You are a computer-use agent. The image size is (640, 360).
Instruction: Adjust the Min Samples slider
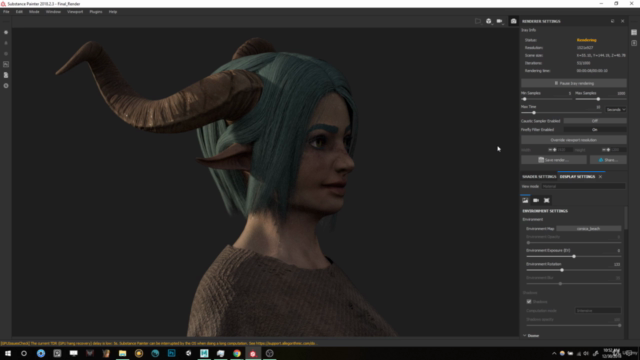point(546,99)
